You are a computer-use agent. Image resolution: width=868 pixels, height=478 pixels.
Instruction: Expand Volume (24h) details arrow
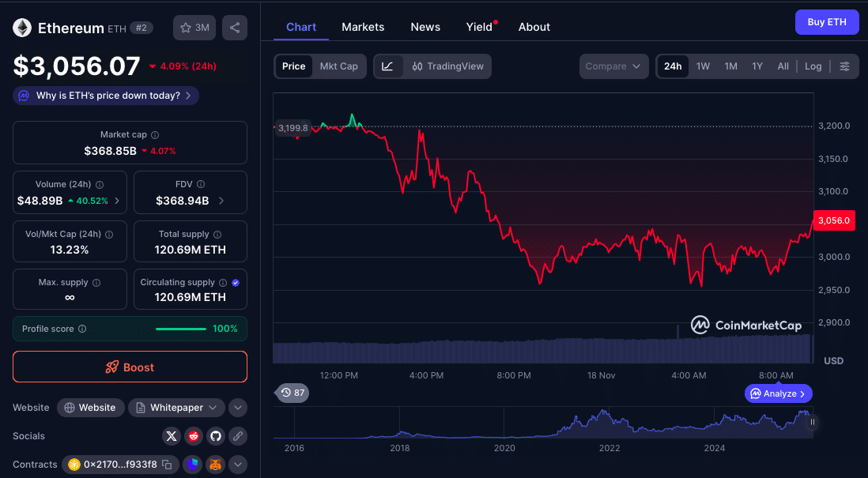pyautogui.click(x=117, y=201)
